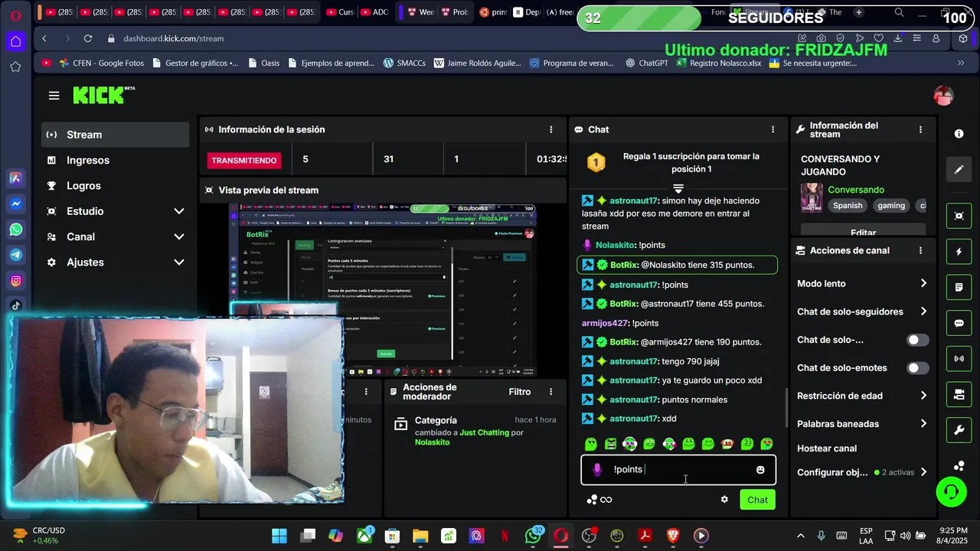This screenshot has height=551, width=980.
Task: Open Palabras baneadas settings
Action: (862, 424)
